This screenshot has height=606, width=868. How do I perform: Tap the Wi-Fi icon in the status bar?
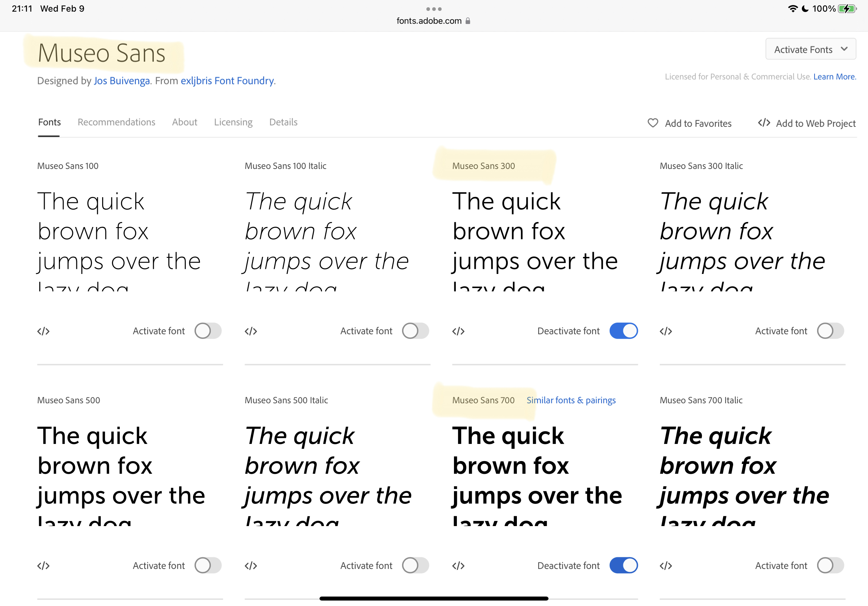coord(792,9)
